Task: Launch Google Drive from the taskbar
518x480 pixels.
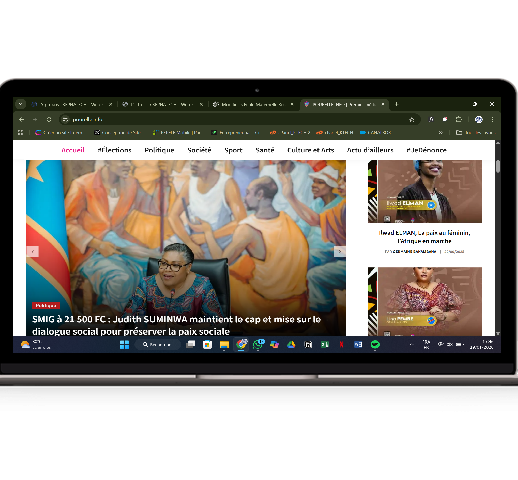Action: (291, 345)
